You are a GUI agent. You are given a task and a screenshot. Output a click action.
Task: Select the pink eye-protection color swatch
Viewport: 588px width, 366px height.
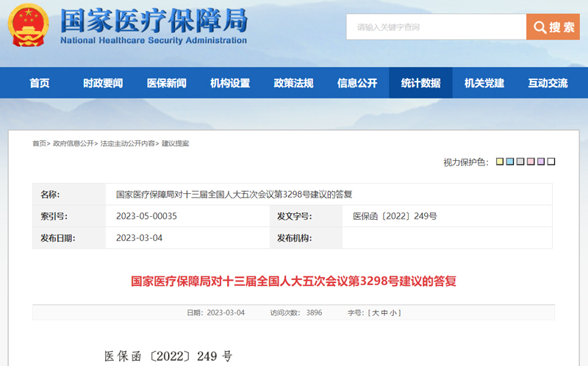[x=531, y=162]
